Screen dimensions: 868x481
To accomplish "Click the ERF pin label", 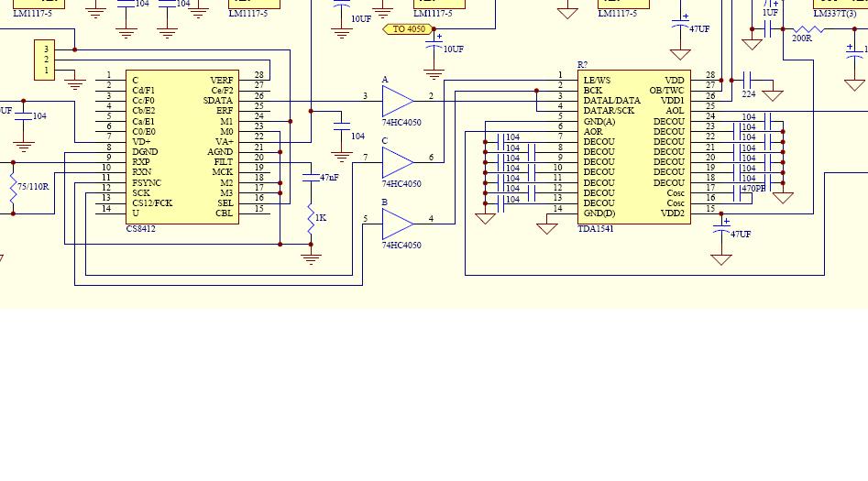I will [225, 111].
